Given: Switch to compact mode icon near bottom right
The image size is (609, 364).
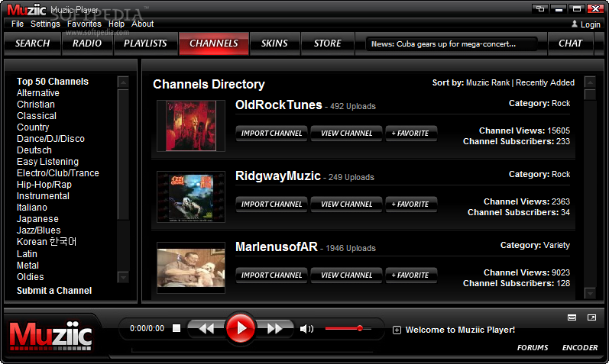Looking at the screenshot, I should coord(572,317).
